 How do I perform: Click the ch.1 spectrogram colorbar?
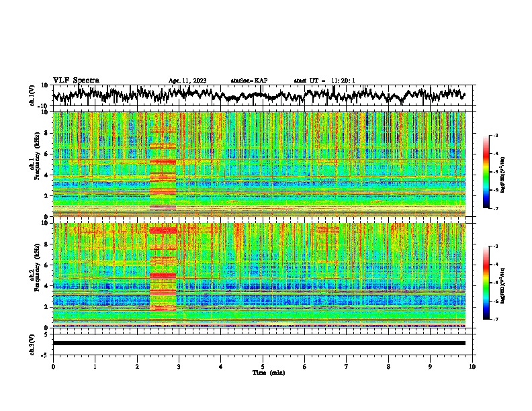pyautogui.click(x=486, y=172)
